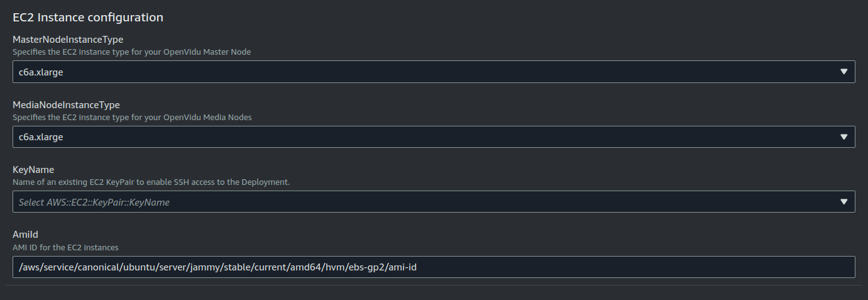The image size is (868, 300).
Task: Click the OpenVidu Master Node description text
Action: [x=132, y=52]
